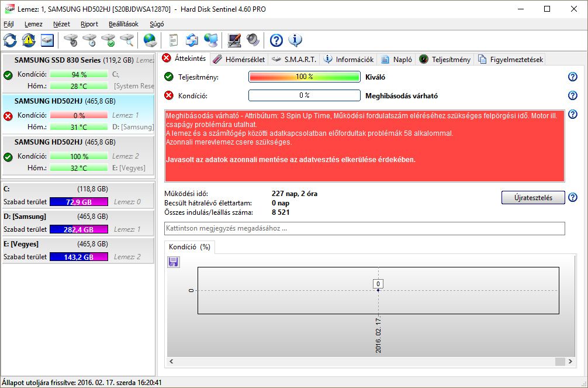
Task: Switch to the Információk tab
Action: click(349, 59)
